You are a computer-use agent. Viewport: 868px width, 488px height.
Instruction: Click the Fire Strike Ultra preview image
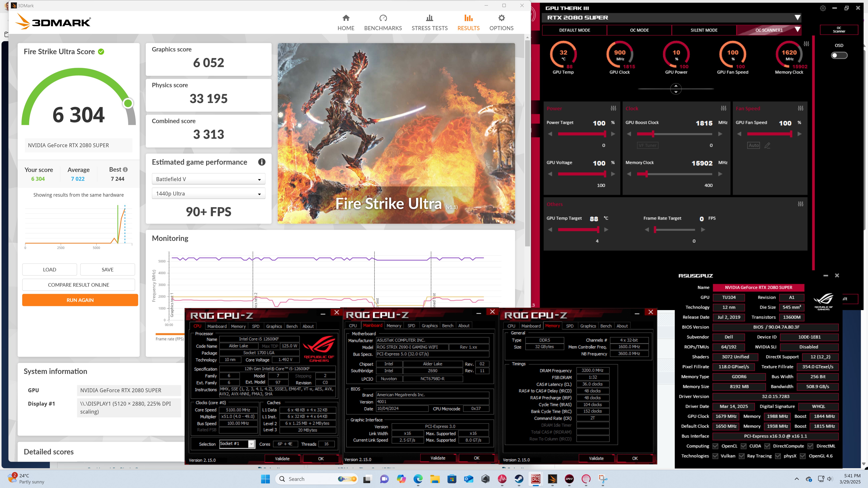coord(396,133)
